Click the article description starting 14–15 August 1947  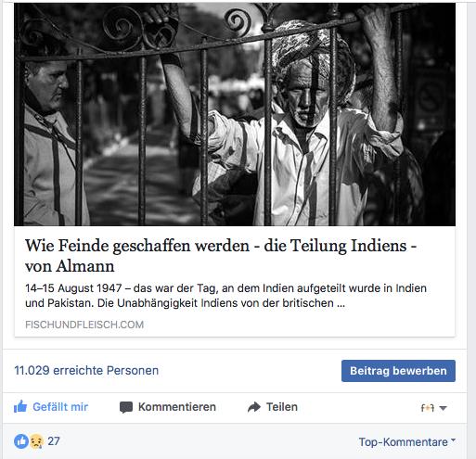tap(225, 296)
